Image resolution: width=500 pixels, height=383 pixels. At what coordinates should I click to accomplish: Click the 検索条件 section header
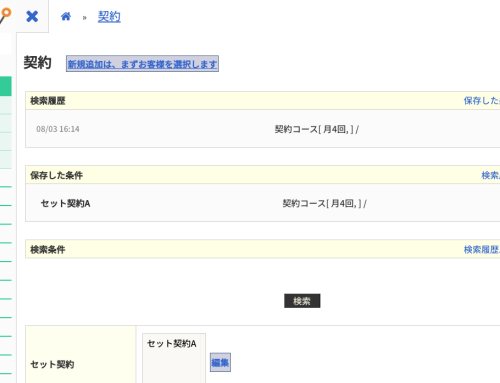point(48,249)
